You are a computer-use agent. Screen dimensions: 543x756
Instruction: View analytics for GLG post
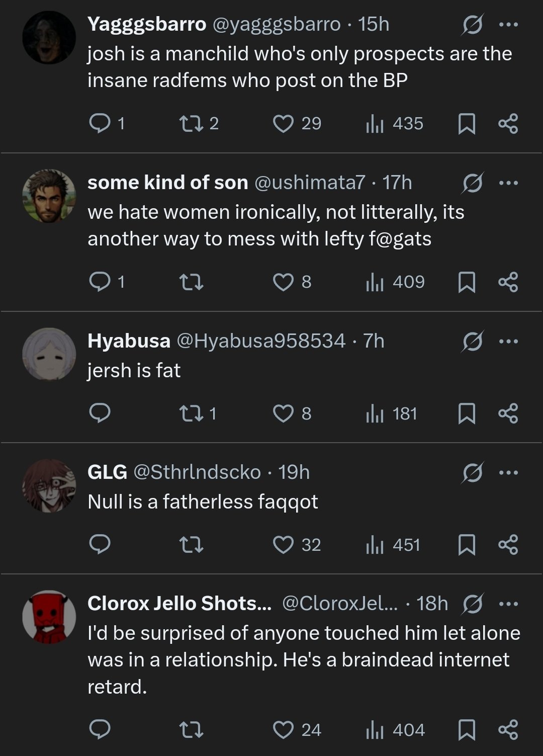click(375, 545)
